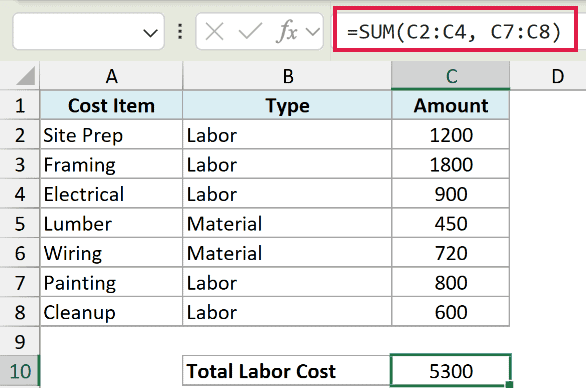Click the Total Labor Cost label cell
The height and width of the screenshot is (388, 586).
(x=286, y=370)
